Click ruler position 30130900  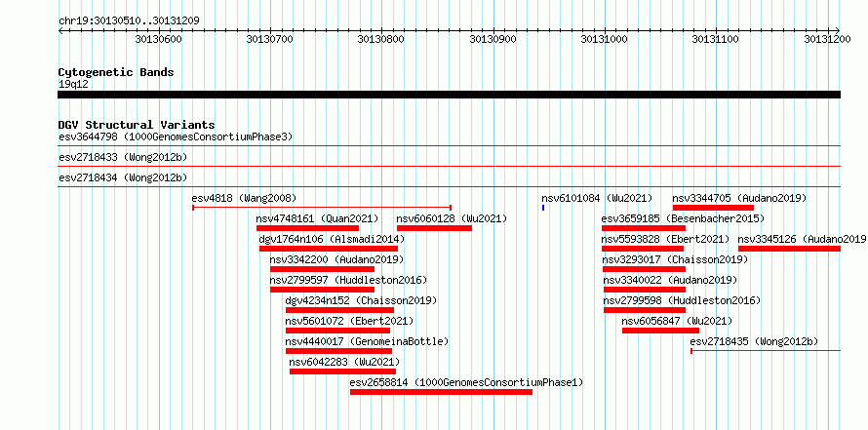[493, 39]
